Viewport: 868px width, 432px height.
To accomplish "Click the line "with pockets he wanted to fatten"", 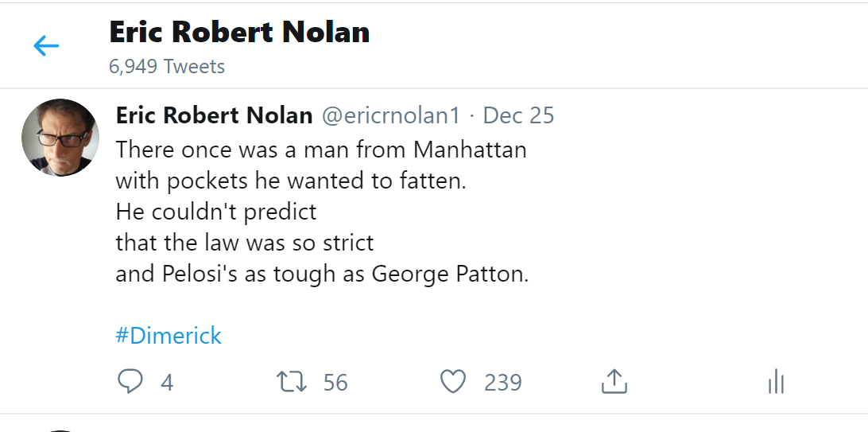I will tap(290, 181).
